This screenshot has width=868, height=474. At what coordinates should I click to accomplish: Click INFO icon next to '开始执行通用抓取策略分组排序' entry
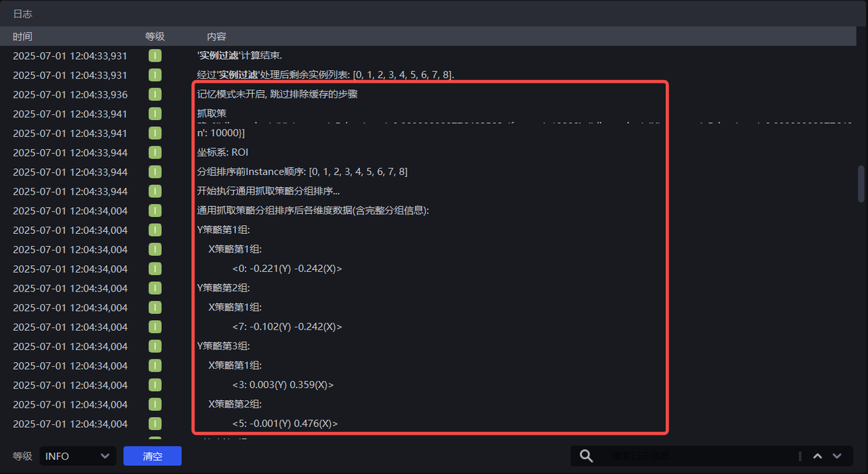click(155, 191)
